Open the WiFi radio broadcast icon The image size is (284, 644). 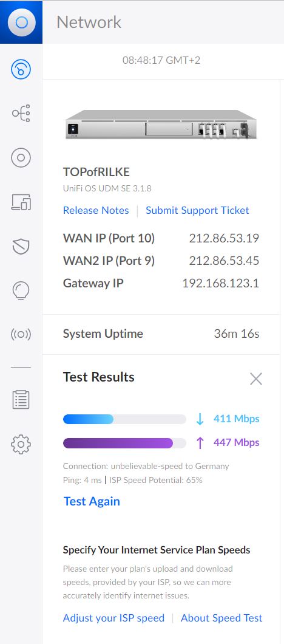pyautogui.click(x=21, y=334)
